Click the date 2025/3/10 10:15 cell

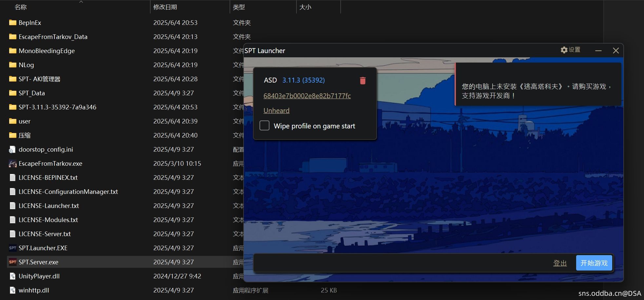[177, 163]
